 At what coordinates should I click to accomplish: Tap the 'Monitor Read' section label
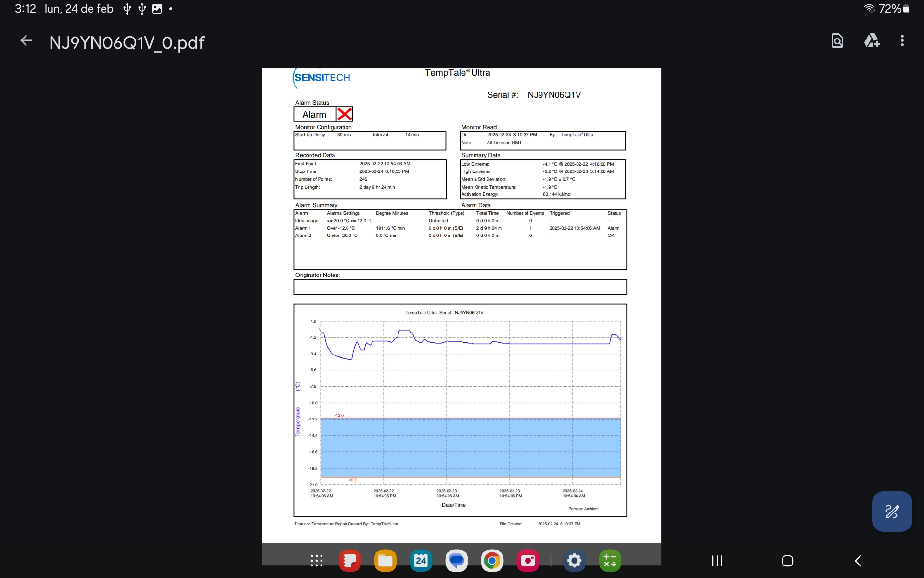coord(479,127)
